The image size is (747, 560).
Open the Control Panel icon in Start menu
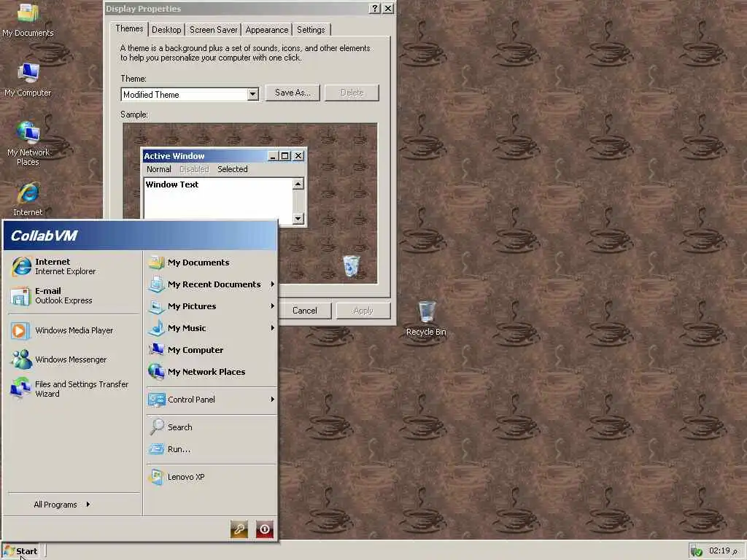pos(157,400)
